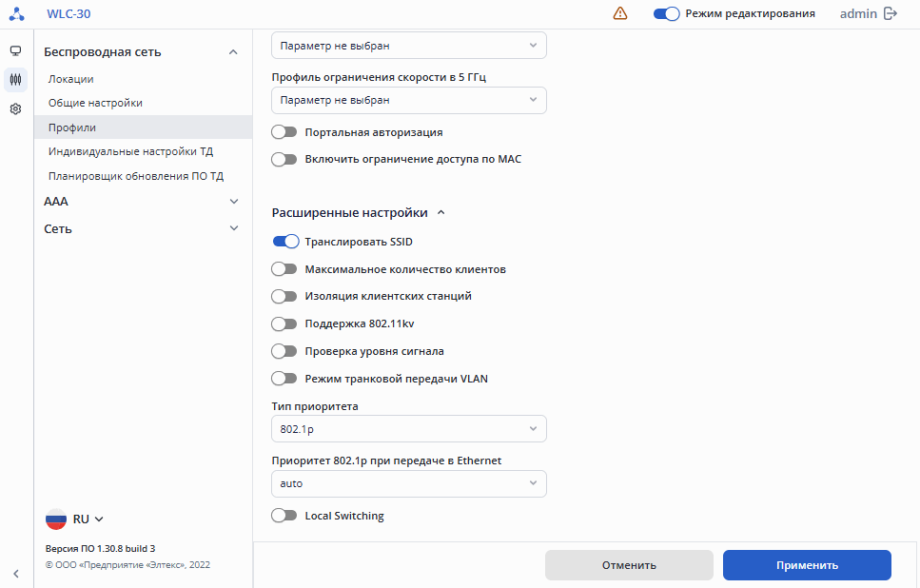The height and width of the screenshot is (588, 920).
Task: Open the 5 ГГц speed limit profile dropdown
Action: 409,100
